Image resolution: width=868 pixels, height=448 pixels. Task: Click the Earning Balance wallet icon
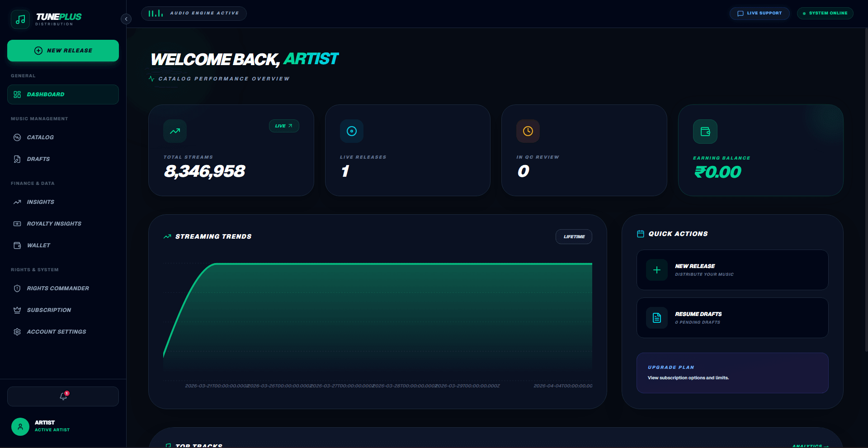pyautogui.click(x=705, y=132)
